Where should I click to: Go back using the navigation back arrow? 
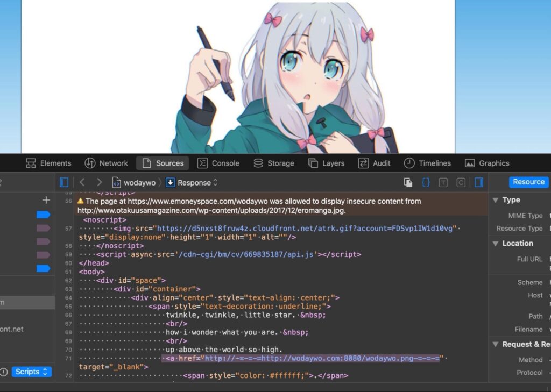pyautogui.click(x=81, y=182)
